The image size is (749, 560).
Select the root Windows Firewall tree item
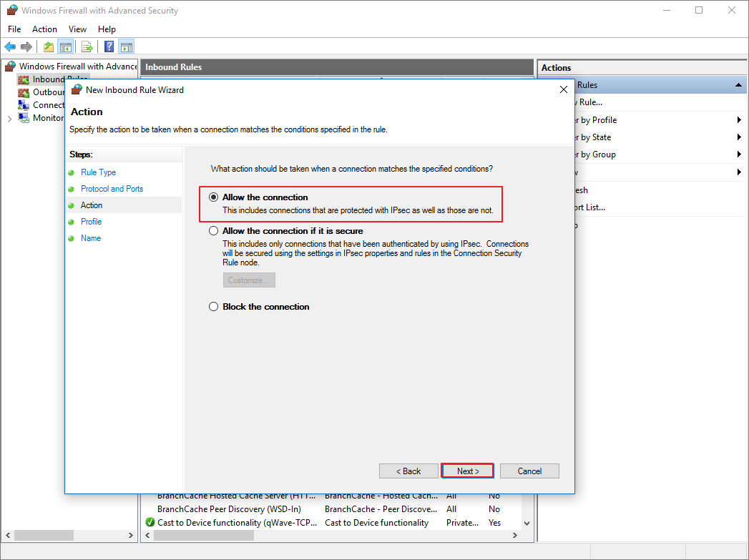78,67
